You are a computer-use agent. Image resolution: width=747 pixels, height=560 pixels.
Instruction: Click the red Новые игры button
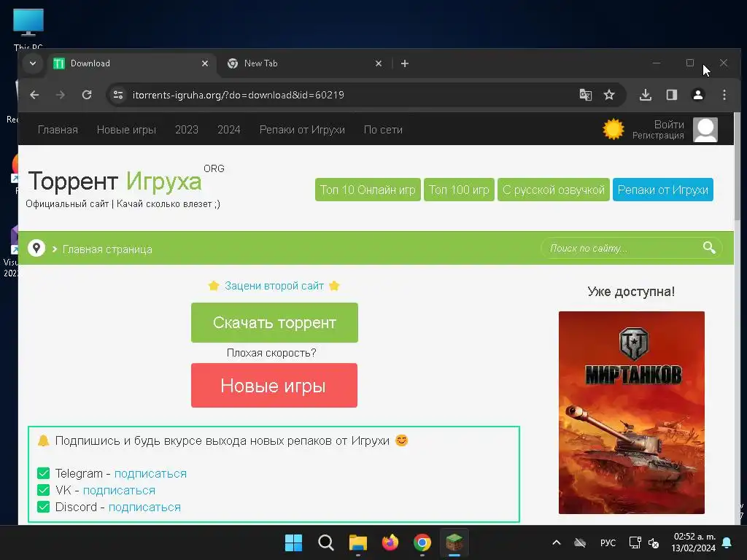[x=274, y=385]
